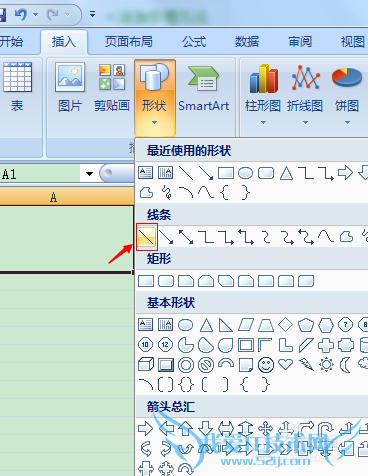Select the Left Brace in 最近使用的形状
This screenshot has width=368, height=476.
225,192
